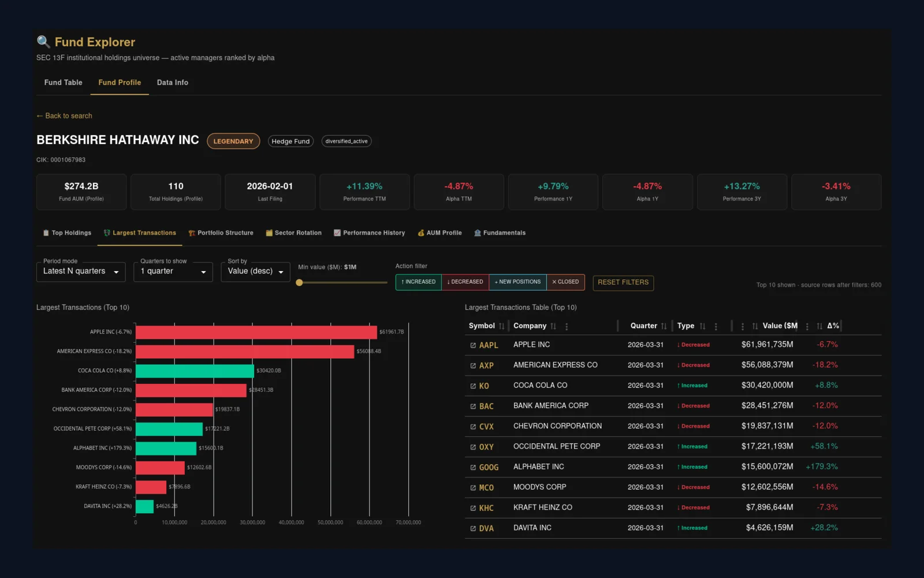Open the Type column options menu
The width and height of the screenshot is (924, 578).
click(716, 327)
